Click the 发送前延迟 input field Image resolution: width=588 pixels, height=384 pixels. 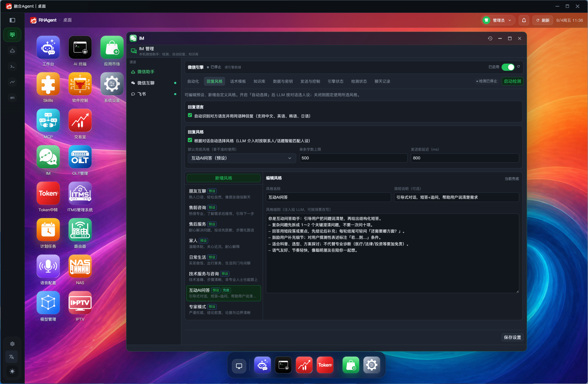point(465,158)
